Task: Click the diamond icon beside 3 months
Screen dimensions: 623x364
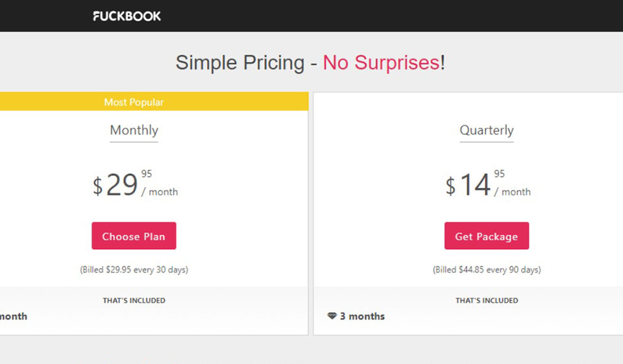Action: point(332,316)
